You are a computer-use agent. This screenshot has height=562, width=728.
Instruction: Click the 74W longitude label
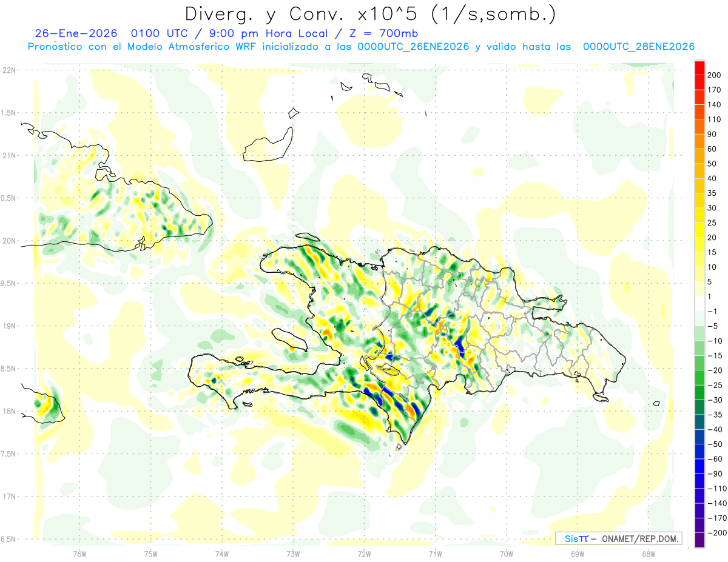[222, 554]
